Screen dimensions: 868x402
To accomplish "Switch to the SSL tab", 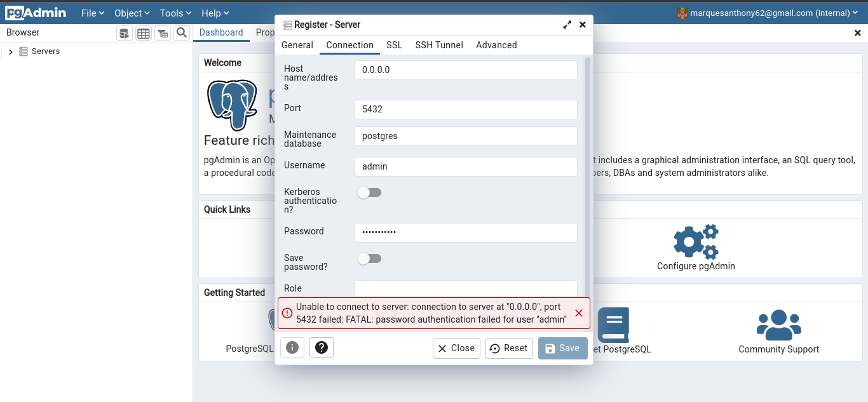I will (x=395, y=45).
